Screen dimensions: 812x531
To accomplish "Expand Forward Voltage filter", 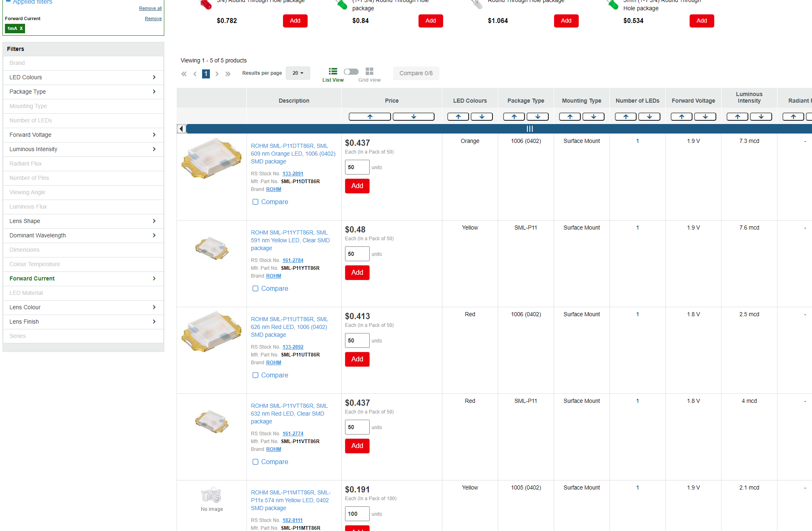I will click(83, 135).
